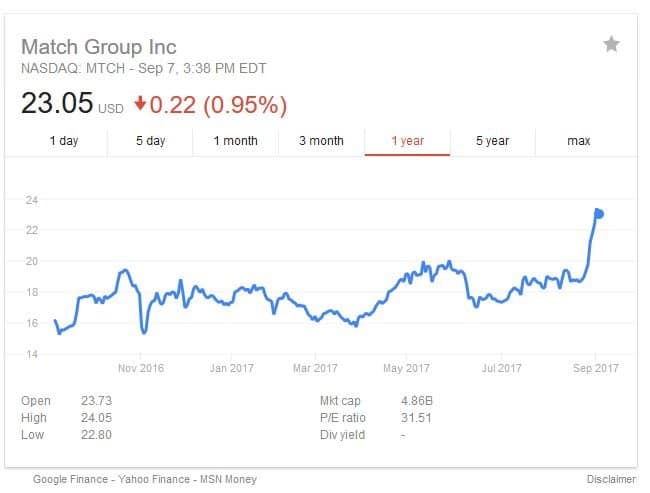Show the 5 year chart
The image size is (650, 493).
tap(492, 141)
